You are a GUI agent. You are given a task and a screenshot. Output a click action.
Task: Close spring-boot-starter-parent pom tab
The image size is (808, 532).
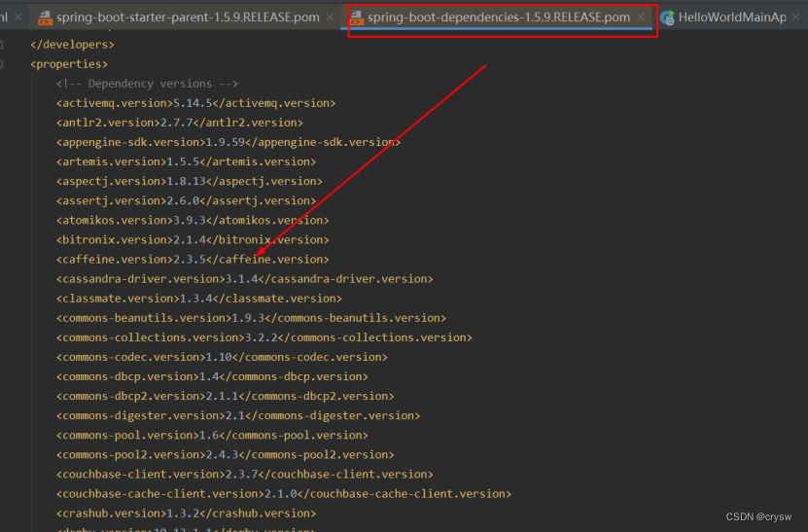(x=330, y=18)
